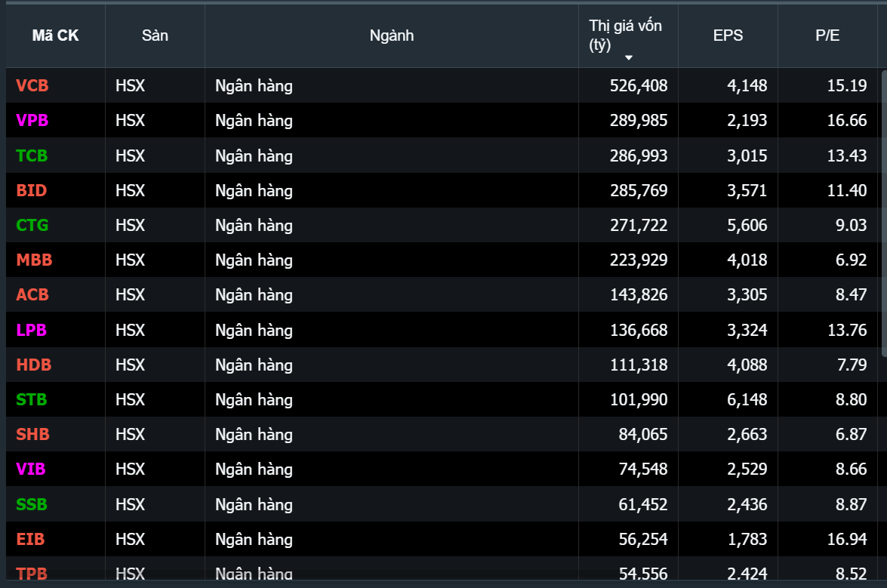
Task: Select EPS value 3,015 for TCB
Action: [747, 155]
